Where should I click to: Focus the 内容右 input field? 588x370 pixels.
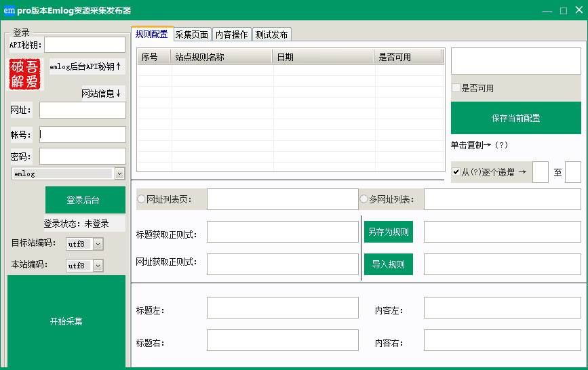[x=503, y=340]
